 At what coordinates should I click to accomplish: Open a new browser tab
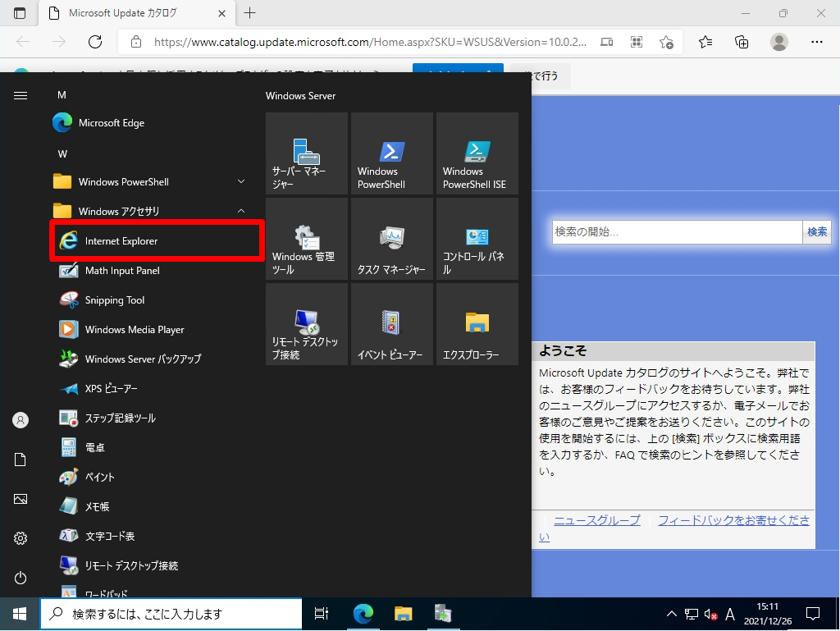click(249, 13)
